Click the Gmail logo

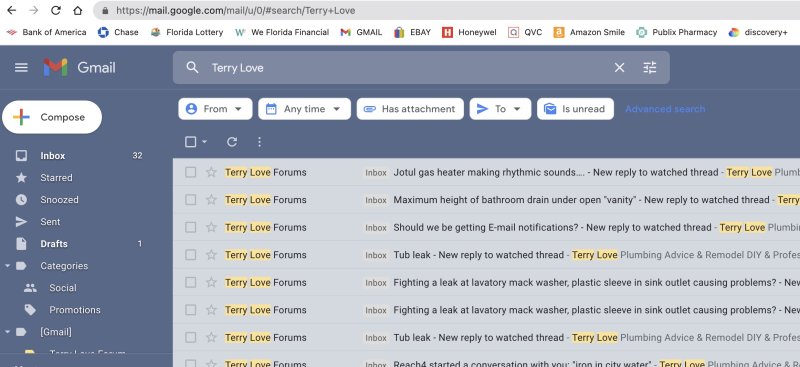80,67
